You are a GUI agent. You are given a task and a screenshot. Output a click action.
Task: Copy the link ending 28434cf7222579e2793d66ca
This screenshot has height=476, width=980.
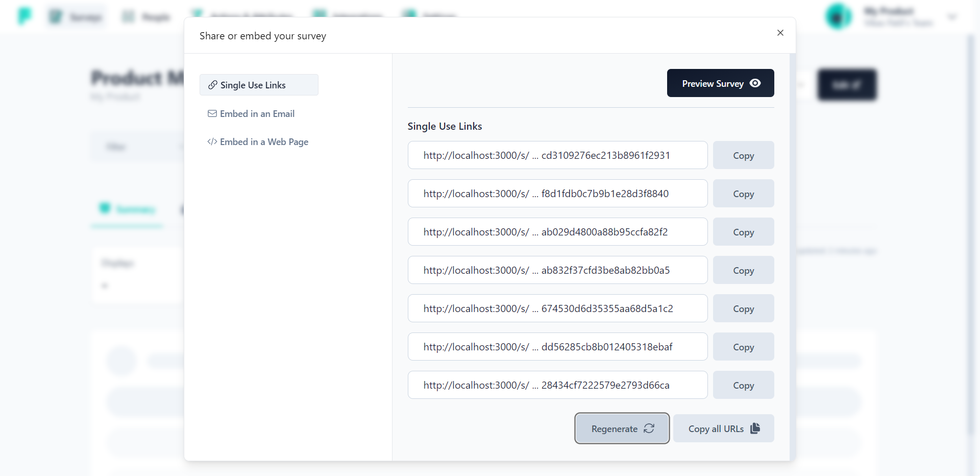pyautogui.click(x=743, y=385)
